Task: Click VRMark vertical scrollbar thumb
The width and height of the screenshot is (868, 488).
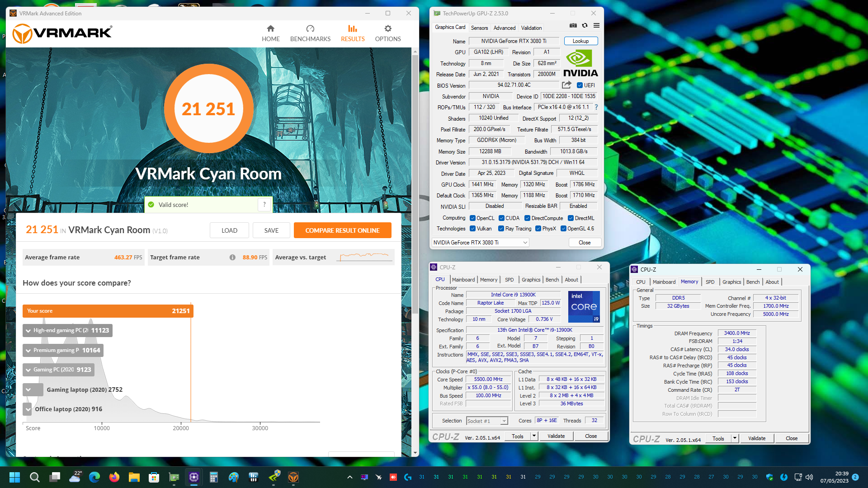Action: click(415, 184)
